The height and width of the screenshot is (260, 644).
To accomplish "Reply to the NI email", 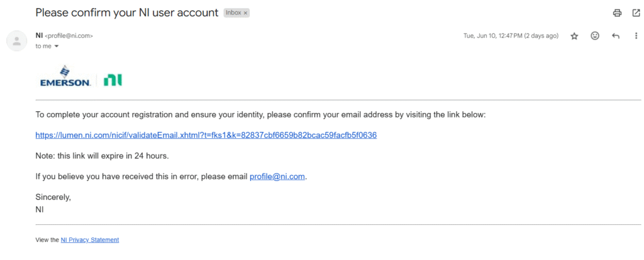I will (615, 36).
